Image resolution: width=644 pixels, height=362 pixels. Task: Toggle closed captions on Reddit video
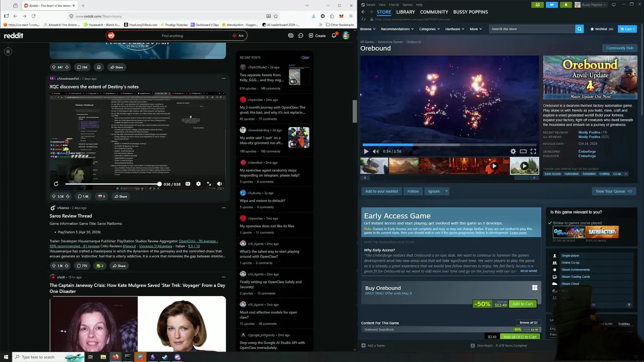188,184
